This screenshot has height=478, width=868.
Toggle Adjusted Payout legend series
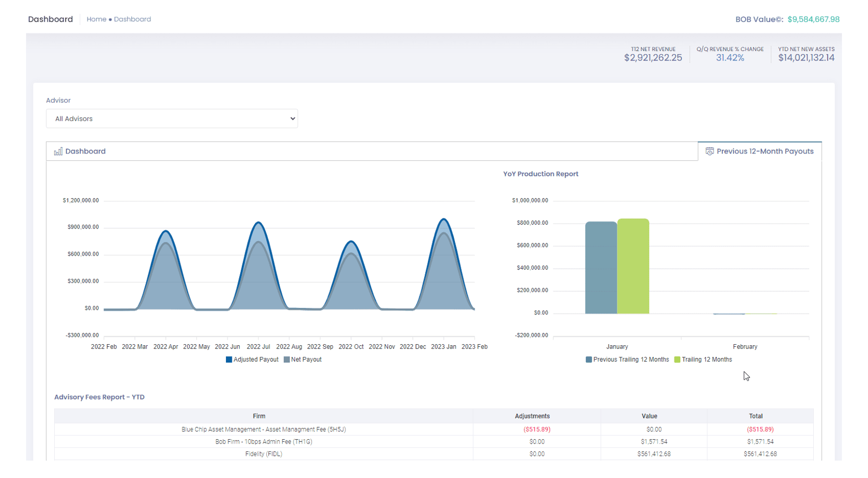pyautogui.click(x=252, y=360)
